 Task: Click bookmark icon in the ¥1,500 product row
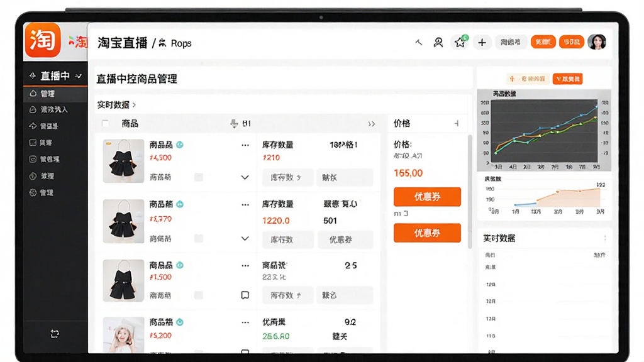(245, 295)
